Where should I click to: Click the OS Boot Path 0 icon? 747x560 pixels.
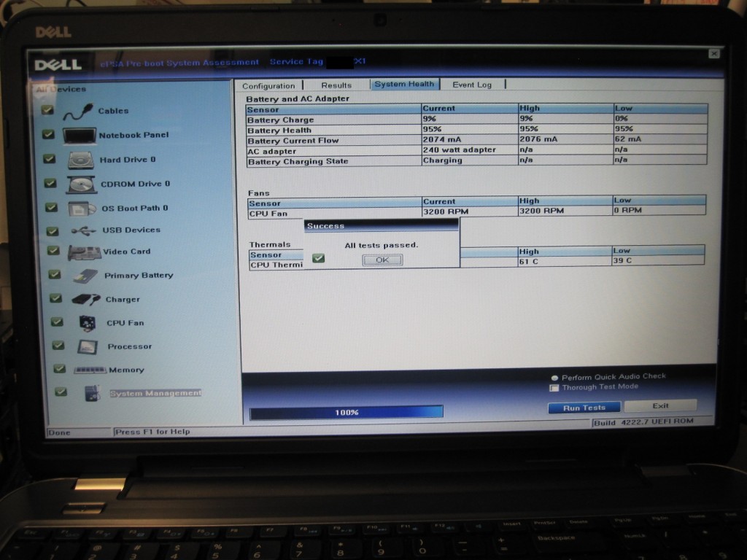coord(82,209)
